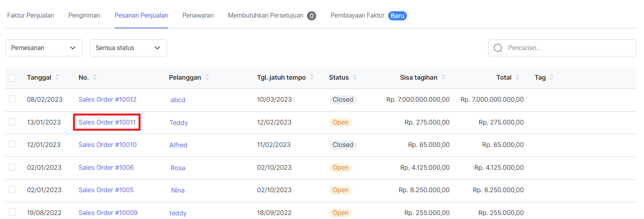Sort by Sisa tagihan arrows
Viewport: 644px width, 219px height.
(443, 77)
